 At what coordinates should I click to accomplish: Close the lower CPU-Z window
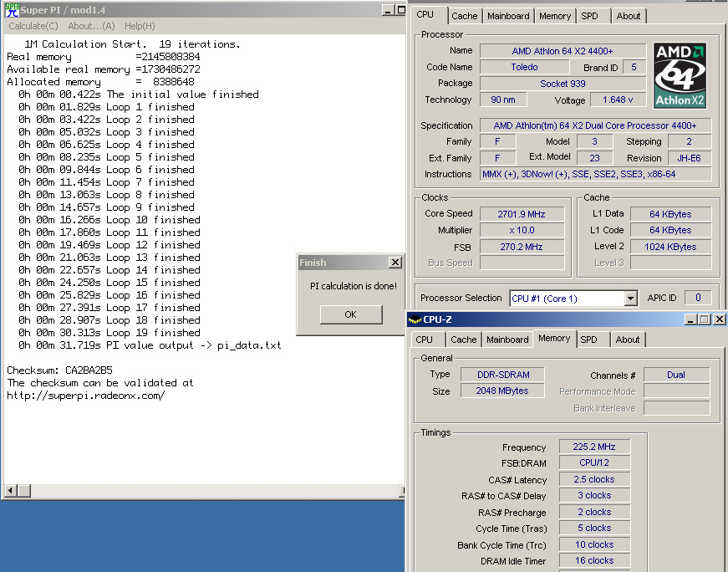719,319
